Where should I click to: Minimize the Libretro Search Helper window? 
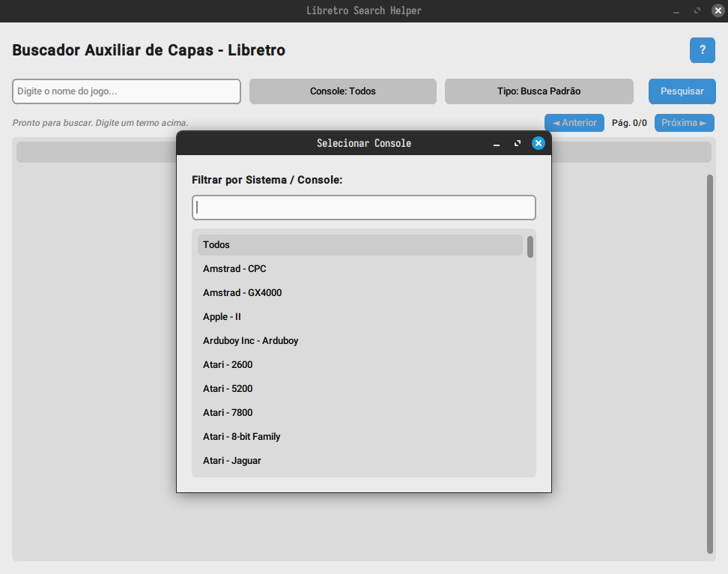coord(676,10)
